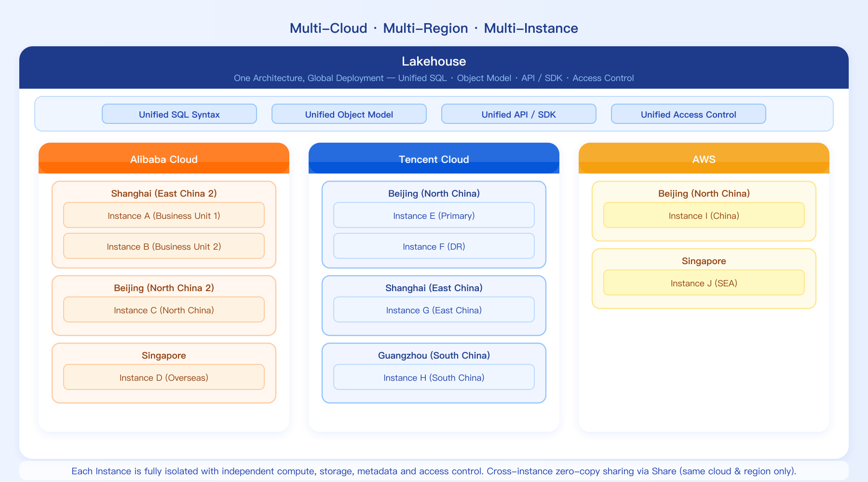Click the Beijing (North China 2) region label

point(164,288)
